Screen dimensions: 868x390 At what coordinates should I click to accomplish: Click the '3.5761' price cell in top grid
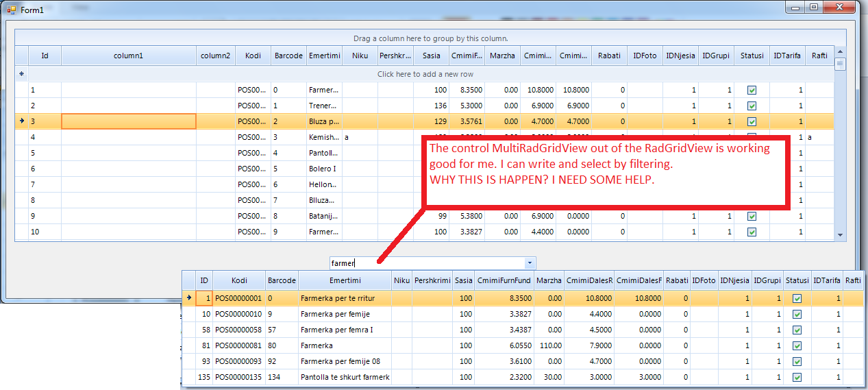467,121
